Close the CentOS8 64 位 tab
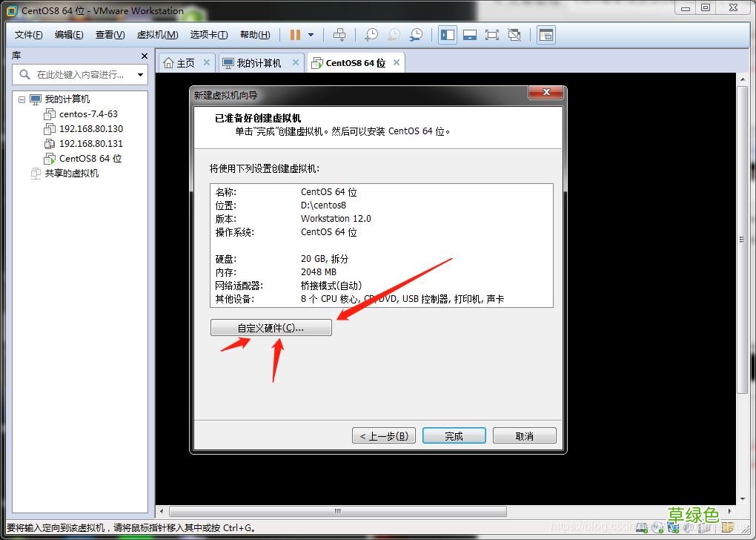756x540 pixels. 397,62
